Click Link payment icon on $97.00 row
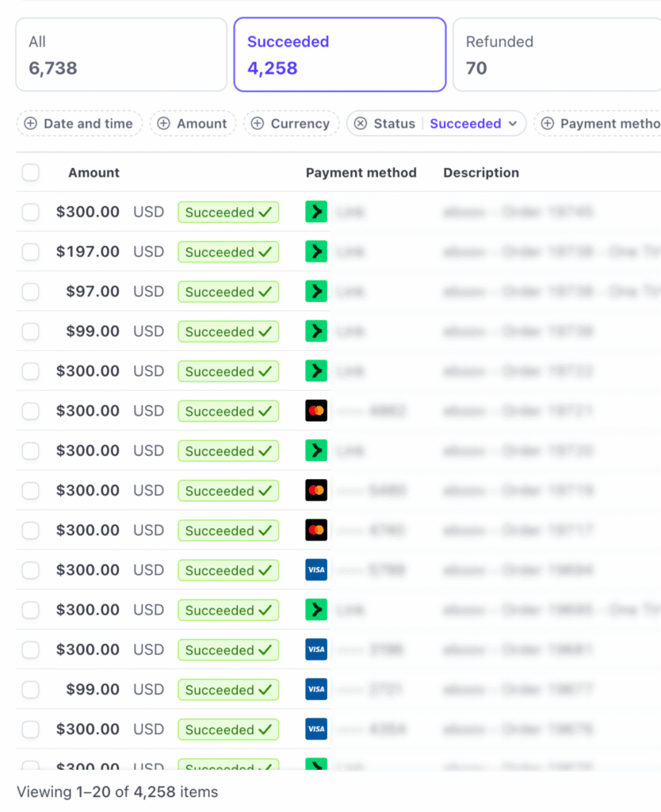Image resolution: width=661 pixels, height=812 pixels. 316,292
